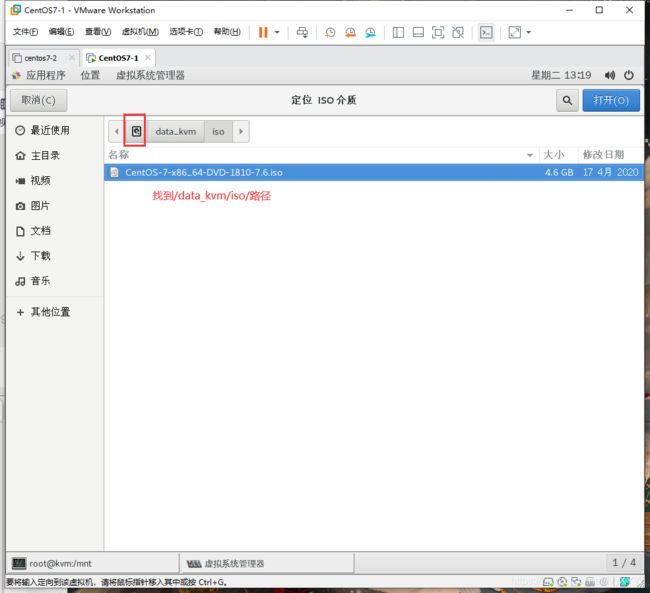Open 虚拟系统管理器 in the top panel
This screenshot has width=650, height=593.
(x=150, y=75)
